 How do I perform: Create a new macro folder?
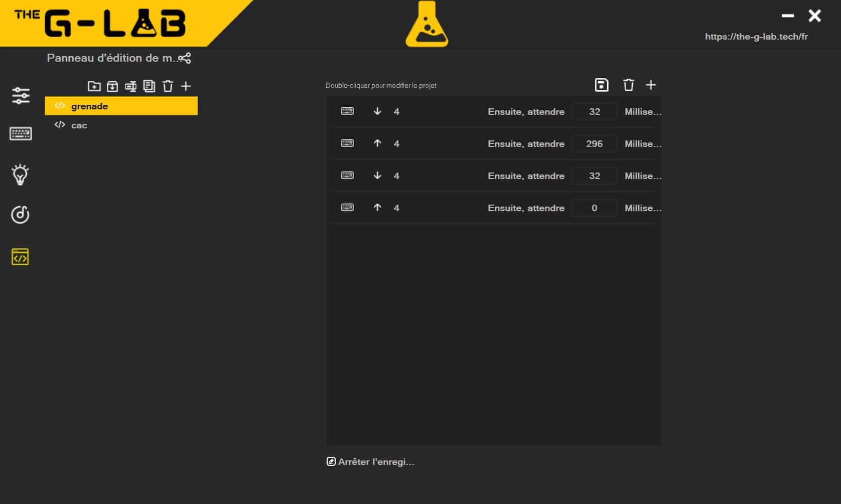coord(94,86)
